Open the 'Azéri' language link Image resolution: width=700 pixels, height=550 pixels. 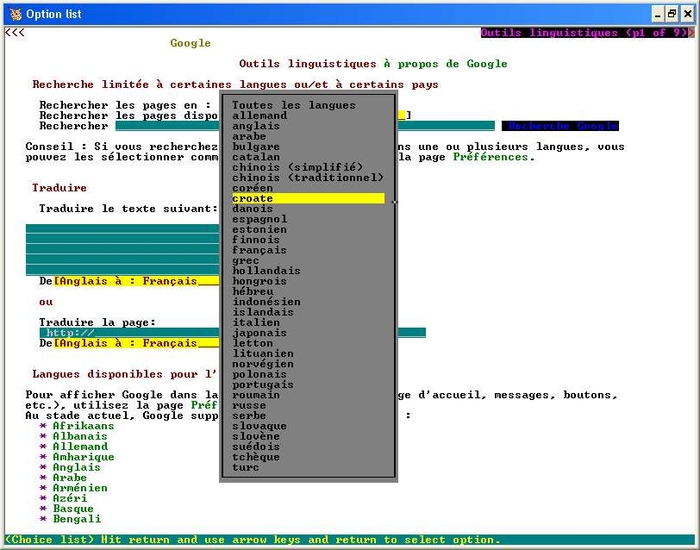(x=70, y=499)
